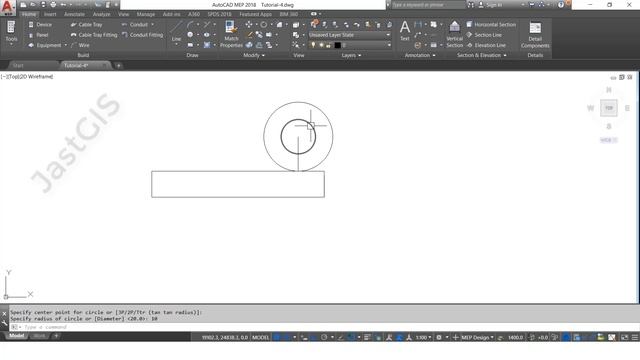The width and height of the screenshot is (640, 360).
Task: Switch to the Insert ribbon tab
Action: [50, 14]
